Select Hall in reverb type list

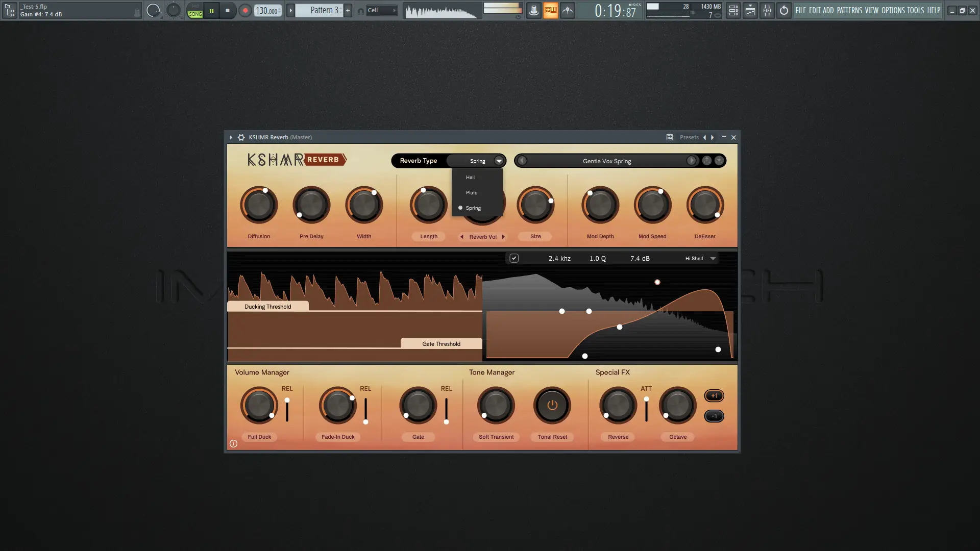click(470, 178)
